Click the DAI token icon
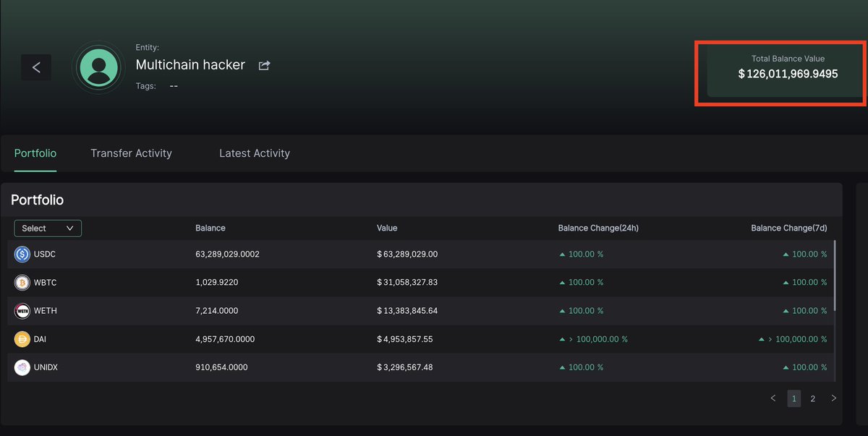The height and width of the screenshot is (436, 868). pyautogui.click(x=22, y=339)
